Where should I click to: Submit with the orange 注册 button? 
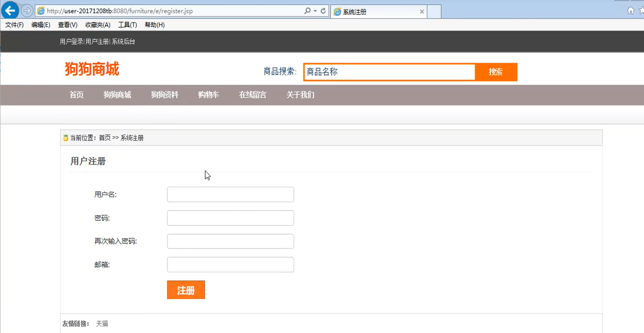[186, 290]
